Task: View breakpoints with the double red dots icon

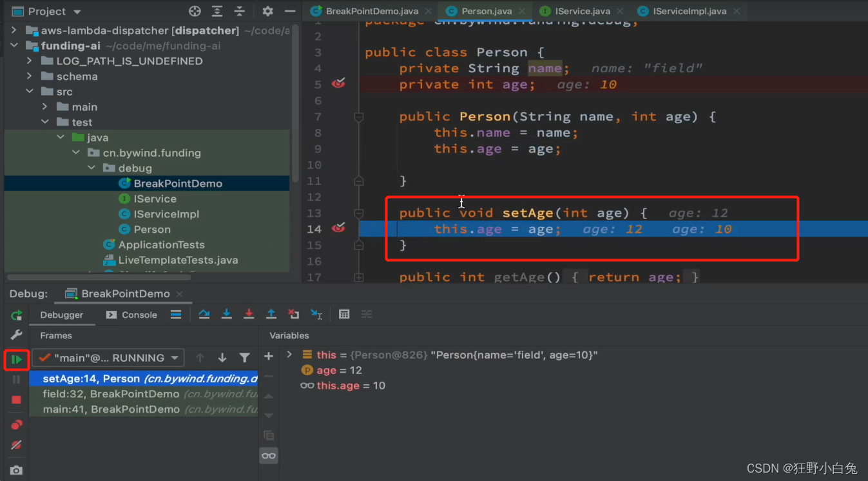Action: coord(17,424)
